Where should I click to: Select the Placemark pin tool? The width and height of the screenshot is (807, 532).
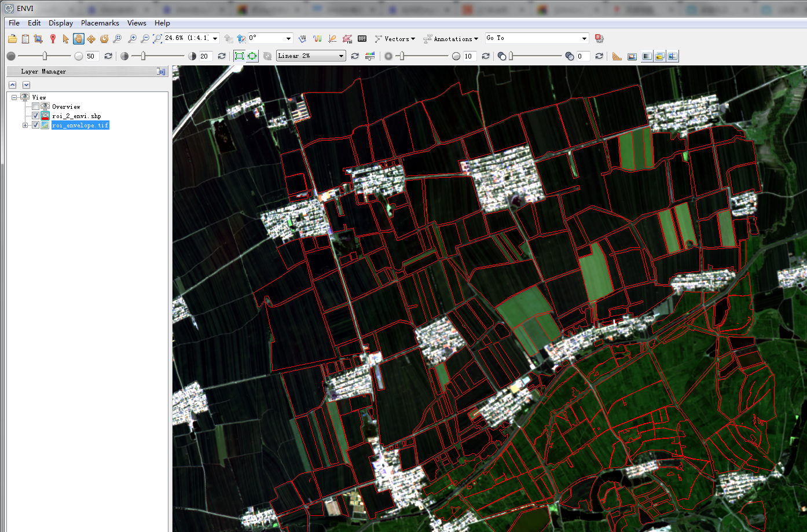53,38
